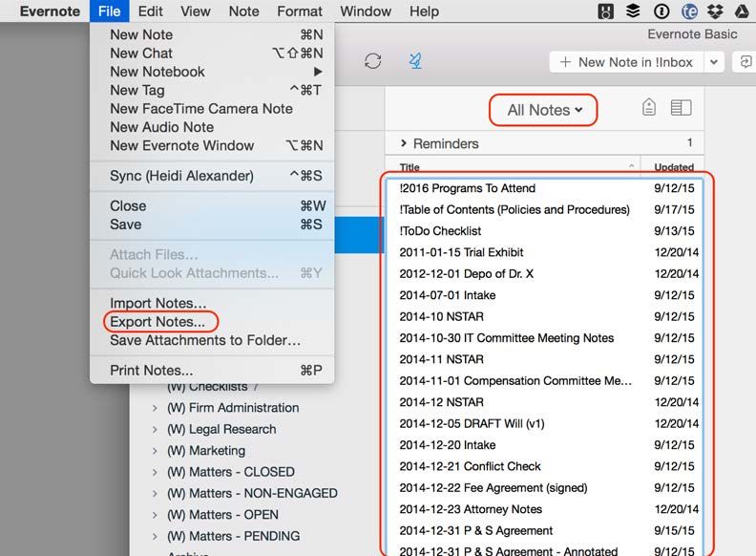This screenshot has height=556, width=756.
Task: Open the Evernote application menu
Action: click(50, 11)
